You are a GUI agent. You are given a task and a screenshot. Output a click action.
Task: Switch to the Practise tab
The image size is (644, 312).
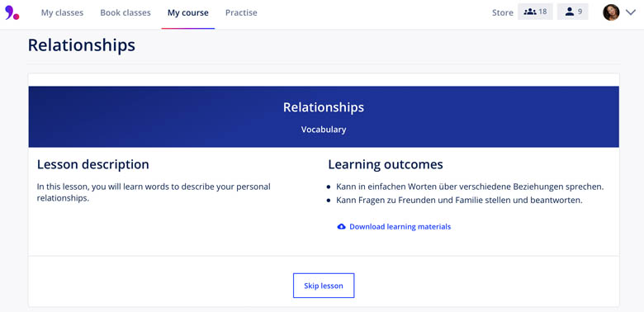pos(241,12)
